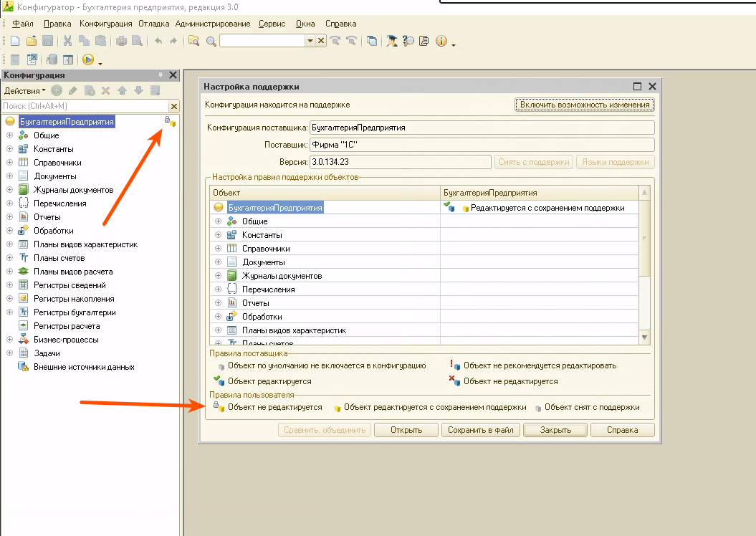
Task: Open the Файл menu
Action: 23,24
